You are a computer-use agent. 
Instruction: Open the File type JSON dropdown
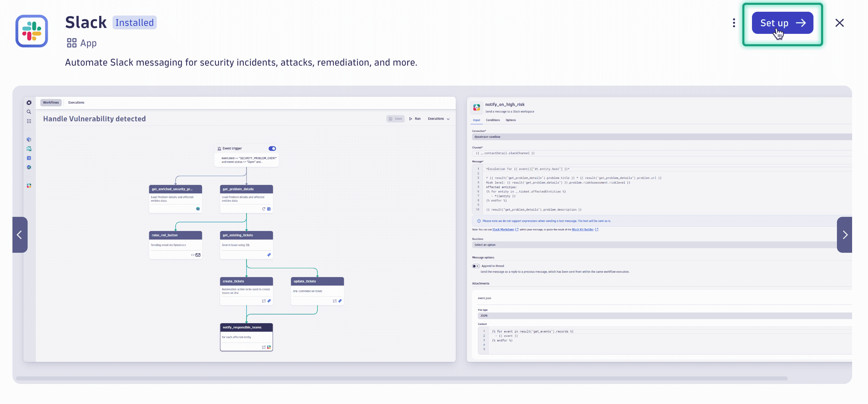[x=665, y=316]
